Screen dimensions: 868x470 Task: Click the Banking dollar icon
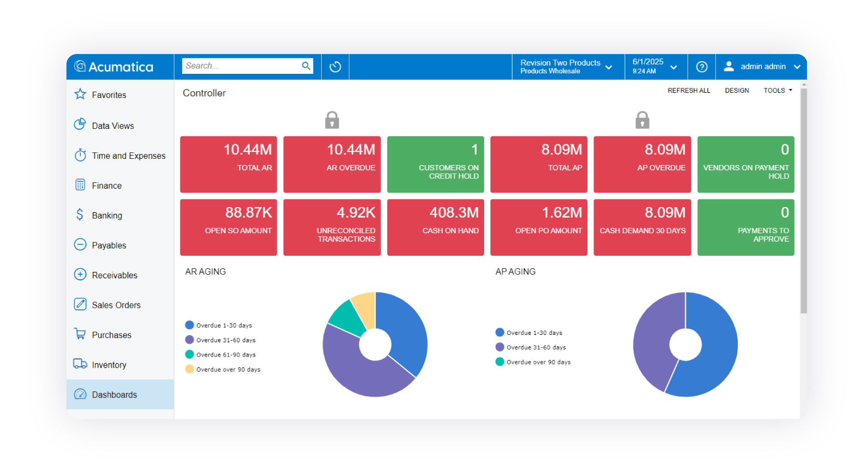(x=80, y=214)
